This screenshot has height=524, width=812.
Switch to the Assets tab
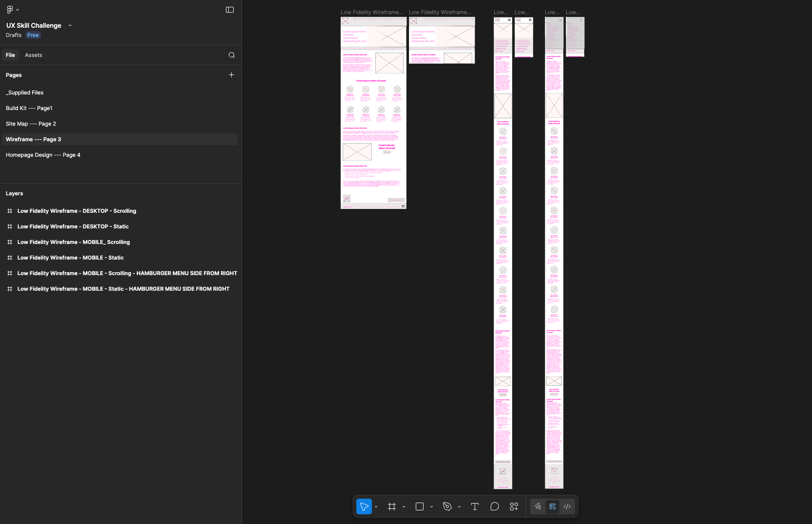tap(33, 55)
